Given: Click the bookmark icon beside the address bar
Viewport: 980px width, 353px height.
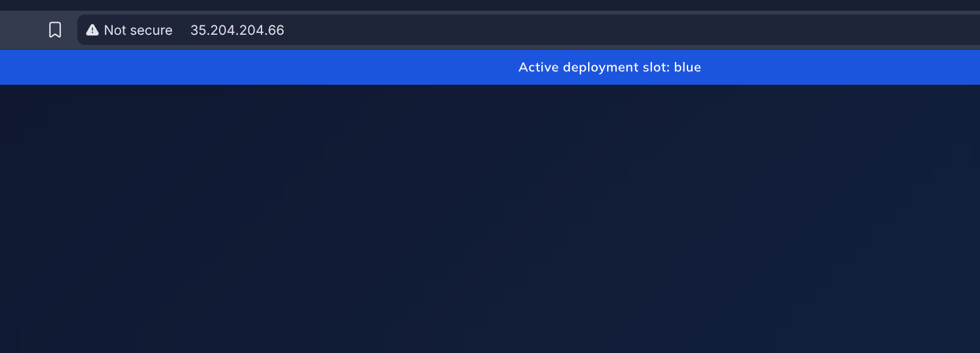Looking at the screenshot, I should [x=55, y=30].
